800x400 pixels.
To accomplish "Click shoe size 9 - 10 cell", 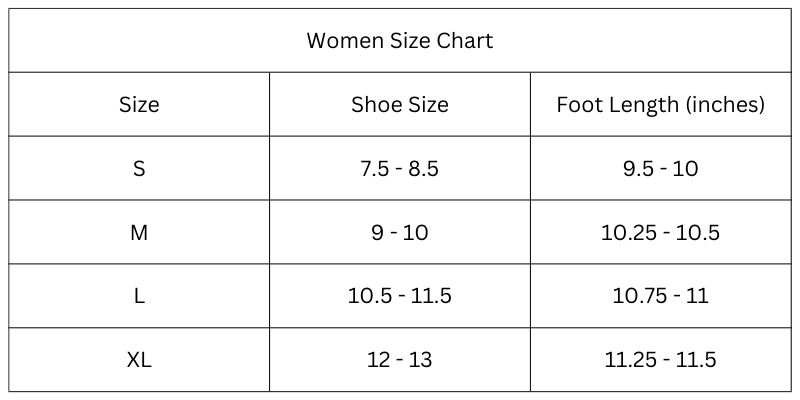I will (x=400, y=233).
